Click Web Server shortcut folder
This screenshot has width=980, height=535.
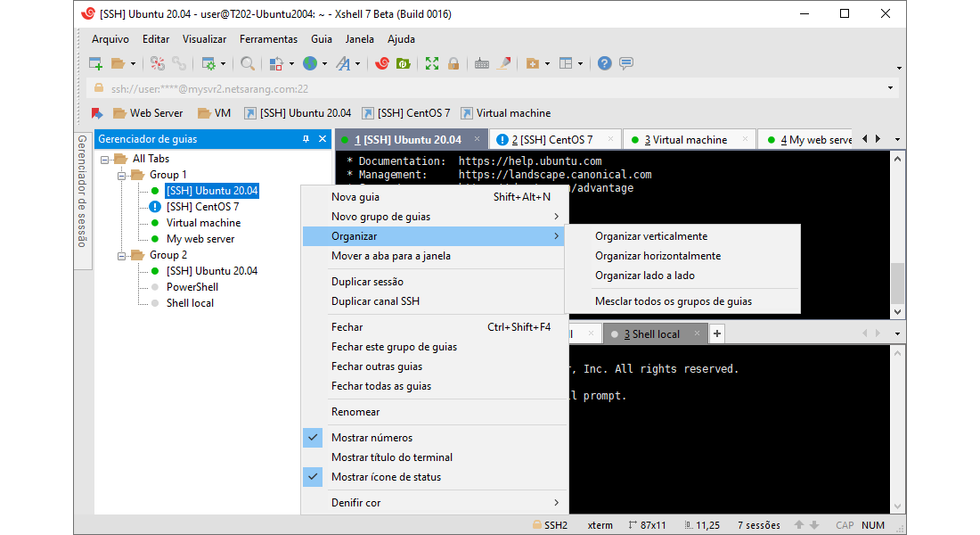(149, 113)
